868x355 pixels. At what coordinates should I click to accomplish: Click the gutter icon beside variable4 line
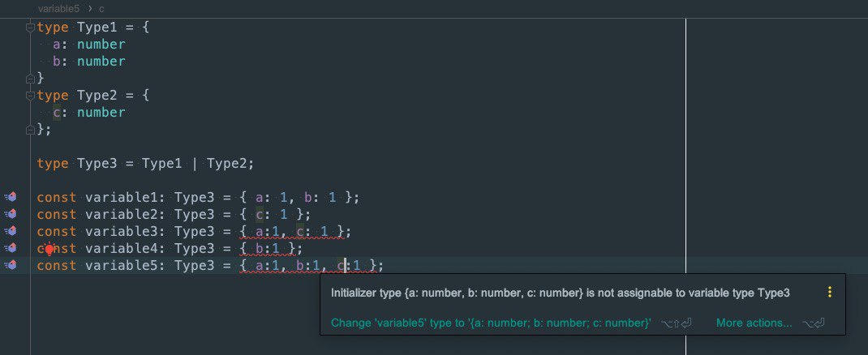coord(11,248)
